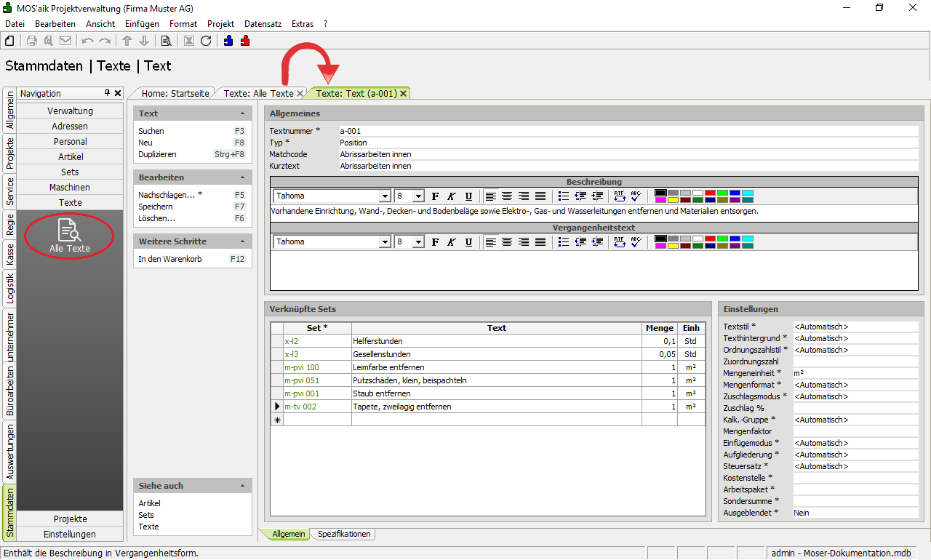The height and width of the screenshot is (560, 931).
Task: Collapse the Weitere Schritte section
Action: coord(242,241)
